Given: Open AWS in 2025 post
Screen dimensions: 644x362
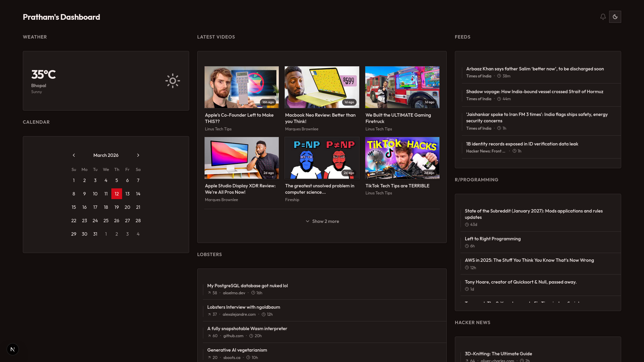Looking at the screenshot, I should coord(529,260).
